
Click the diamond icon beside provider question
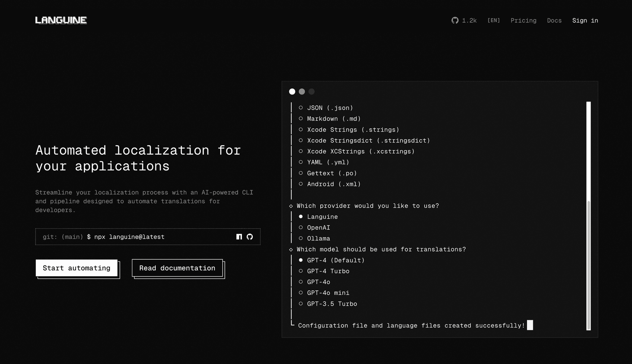[x=291, y=206]
